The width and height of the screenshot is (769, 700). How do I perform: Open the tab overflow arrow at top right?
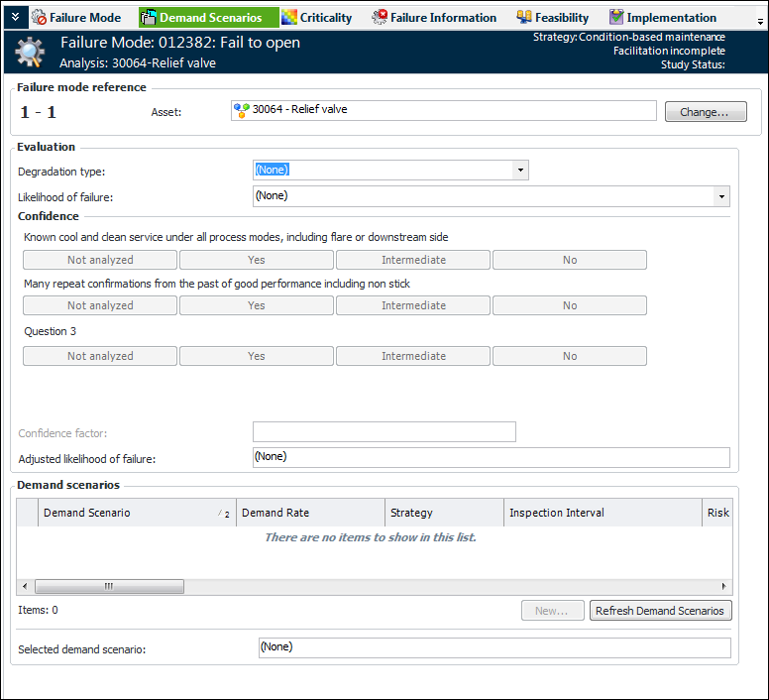pyautogui.click(x=760, y=22)
